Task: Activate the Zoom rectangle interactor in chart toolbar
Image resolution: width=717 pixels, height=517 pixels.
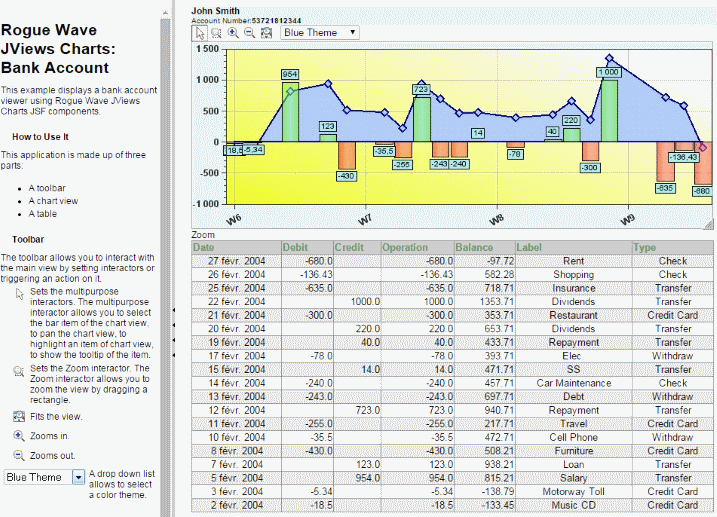Action: tap(215, 32)
